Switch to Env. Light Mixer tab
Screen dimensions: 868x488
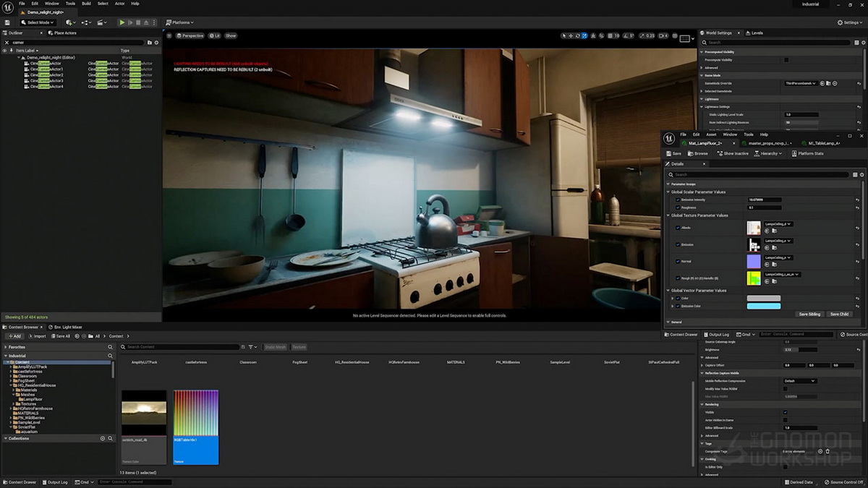(x=66, y=327)
